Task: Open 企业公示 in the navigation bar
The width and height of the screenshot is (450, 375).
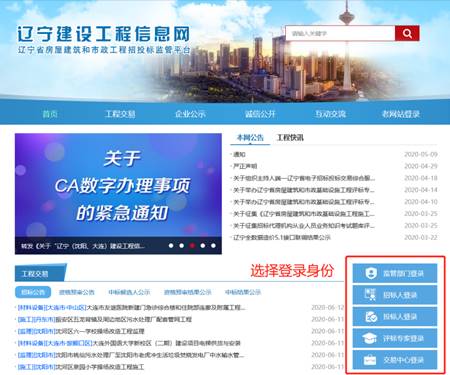Action: tap(190, 114)
